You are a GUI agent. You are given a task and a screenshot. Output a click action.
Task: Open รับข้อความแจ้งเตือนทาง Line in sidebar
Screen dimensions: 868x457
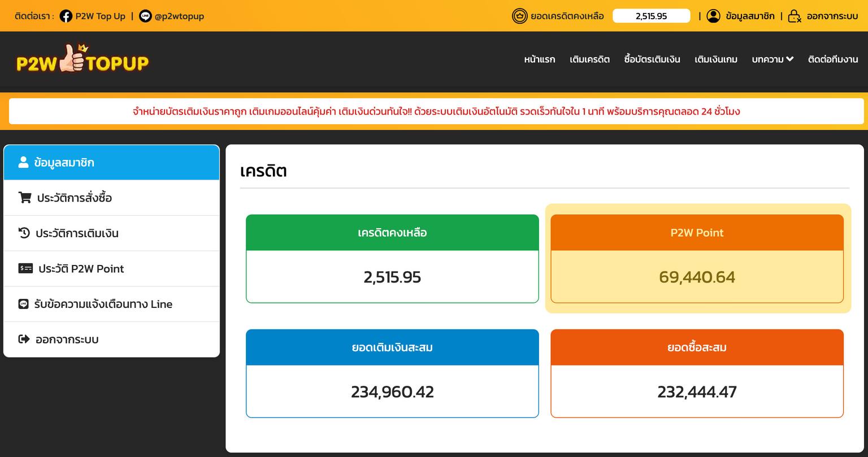[x=111, y=304]
